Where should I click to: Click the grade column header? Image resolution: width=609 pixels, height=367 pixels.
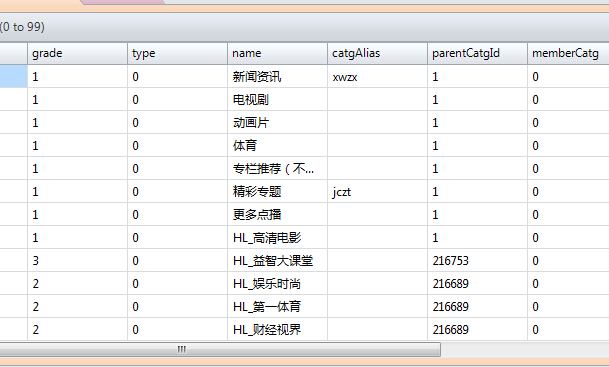pos(77,53)
